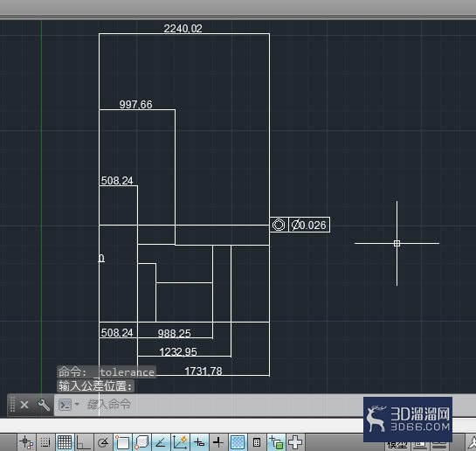Select the 0 dimension text

101,258
